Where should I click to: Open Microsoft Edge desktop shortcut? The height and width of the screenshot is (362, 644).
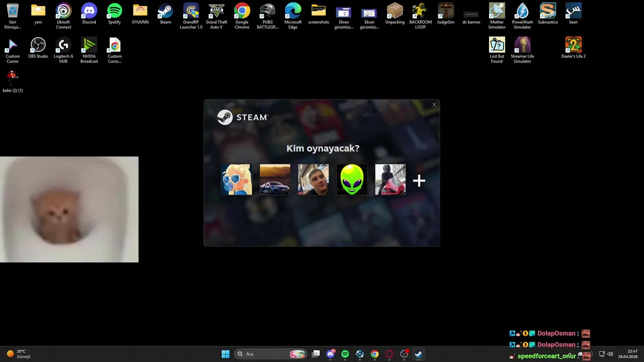(293, 16)
